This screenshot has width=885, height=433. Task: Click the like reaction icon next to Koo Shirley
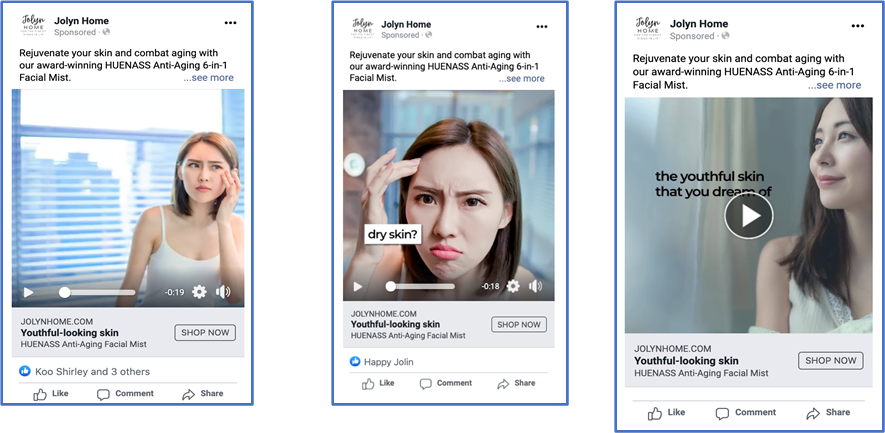[25, 371]
